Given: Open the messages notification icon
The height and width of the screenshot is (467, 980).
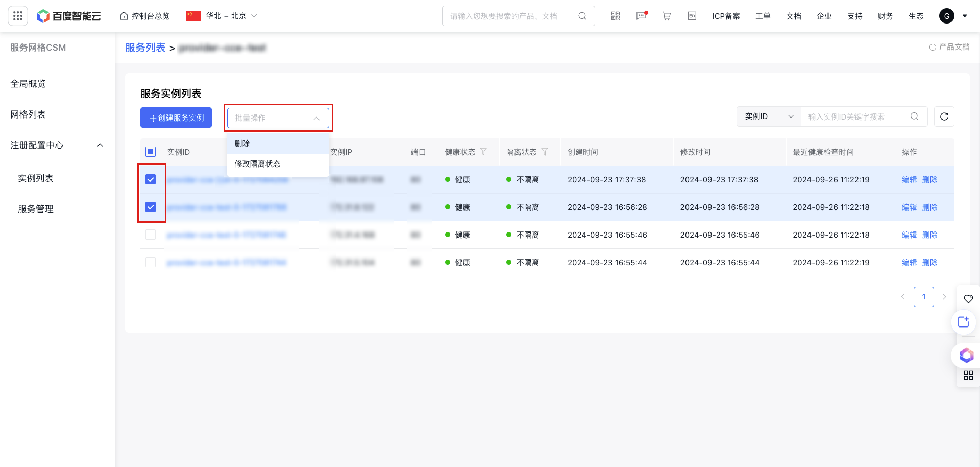Looking at the screenshot, I should [x=642, y=16].
